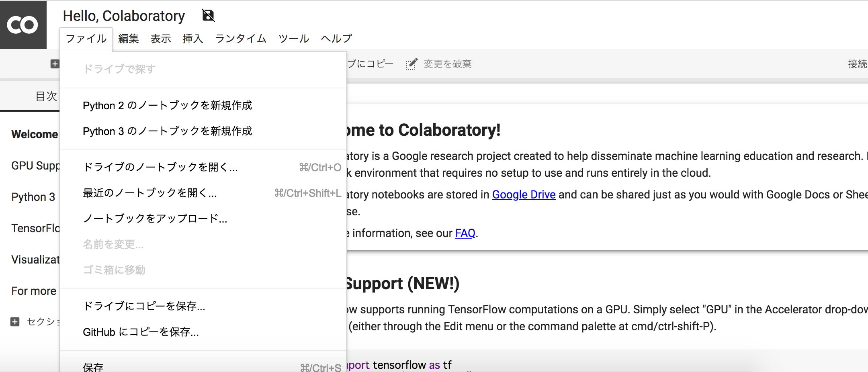Click the plus icon in the toolbar
This screenshot has height=372, width=868.
pos(55,64)
